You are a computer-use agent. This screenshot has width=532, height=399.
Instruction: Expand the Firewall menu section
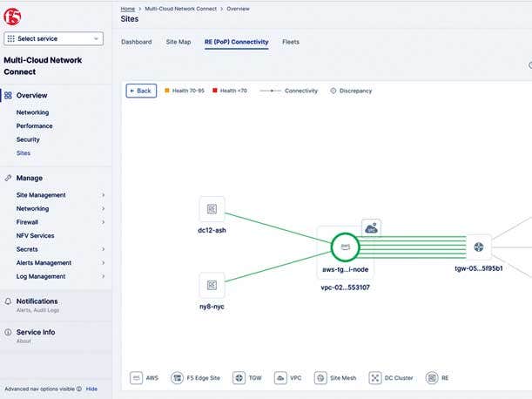tap(103, 222)
